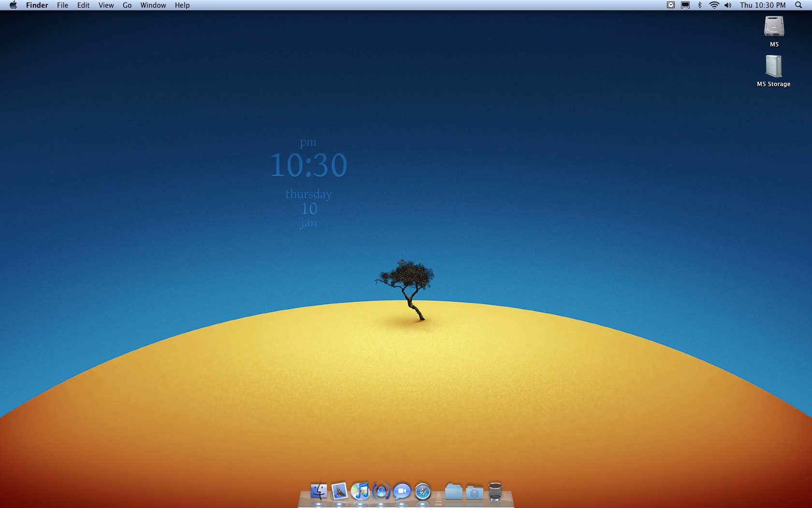This screenshot has width=812, height=508.
Task: Open Mail from the Dock
Action: pyautogui.click(x=339, y=492)
